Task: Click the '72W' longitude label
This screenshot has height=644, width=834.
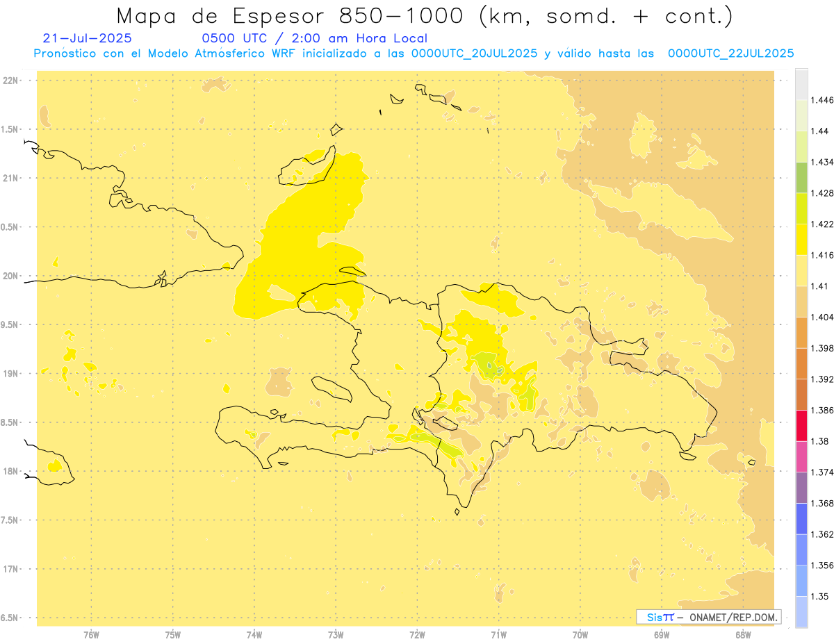Action: [417, 635]
